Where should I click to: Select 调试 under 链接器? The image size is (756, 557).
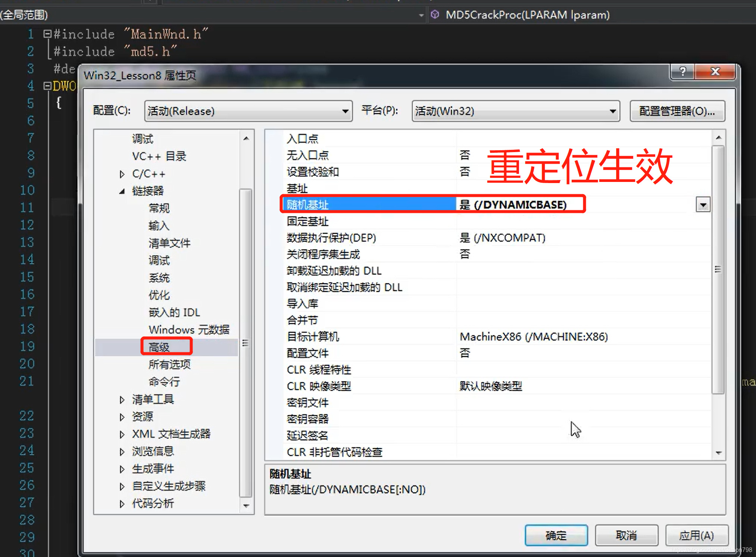tap(159, 260)
